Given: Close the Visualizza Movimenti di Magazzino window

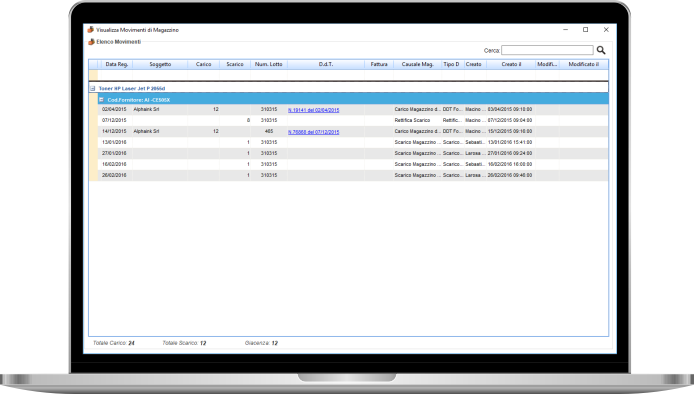Looking at the screenshot, I should 606,30.
